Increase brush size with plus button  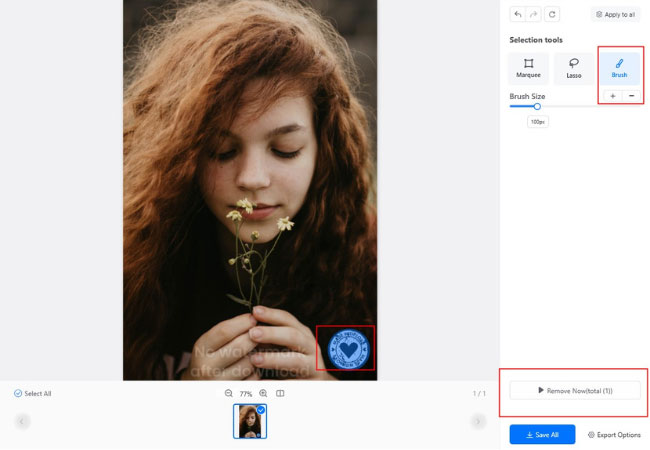612,96
